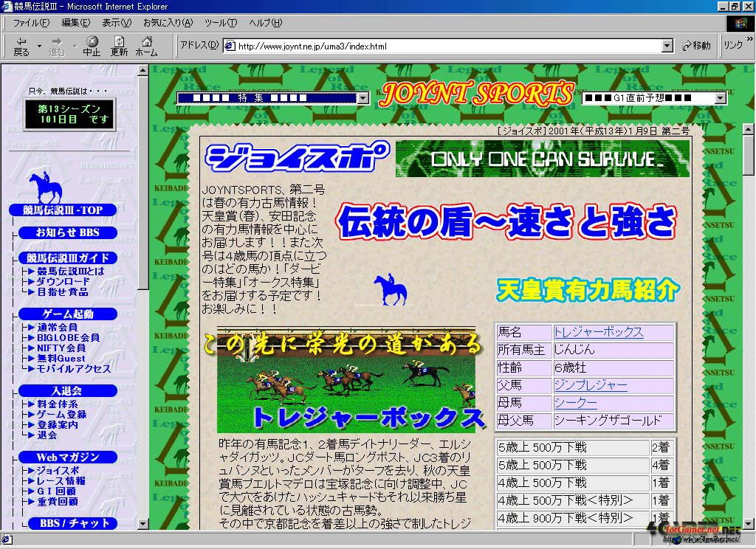
Task: Click the BBS/チャット sidebar button
Action: tap(72, 523)
